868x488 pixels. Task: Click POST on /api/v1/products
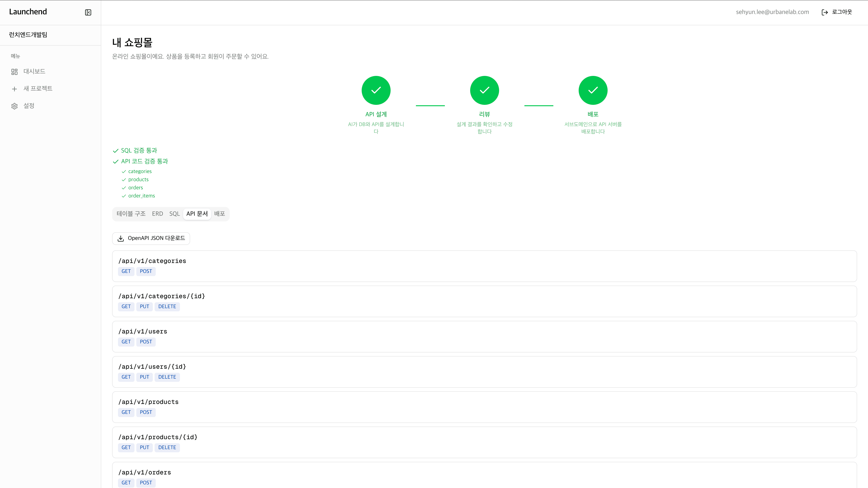[146, 413]
